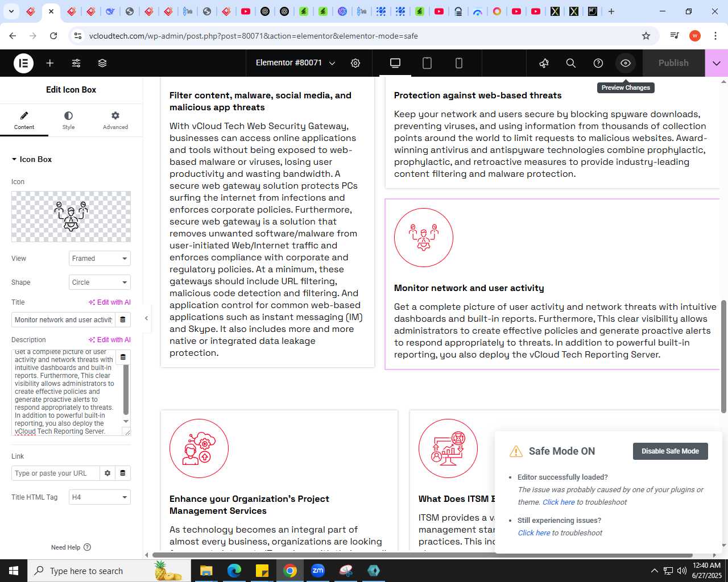The height and width of the screenshot is (582, 728).
Task: Click the Title input field
Action: (63, 319)
